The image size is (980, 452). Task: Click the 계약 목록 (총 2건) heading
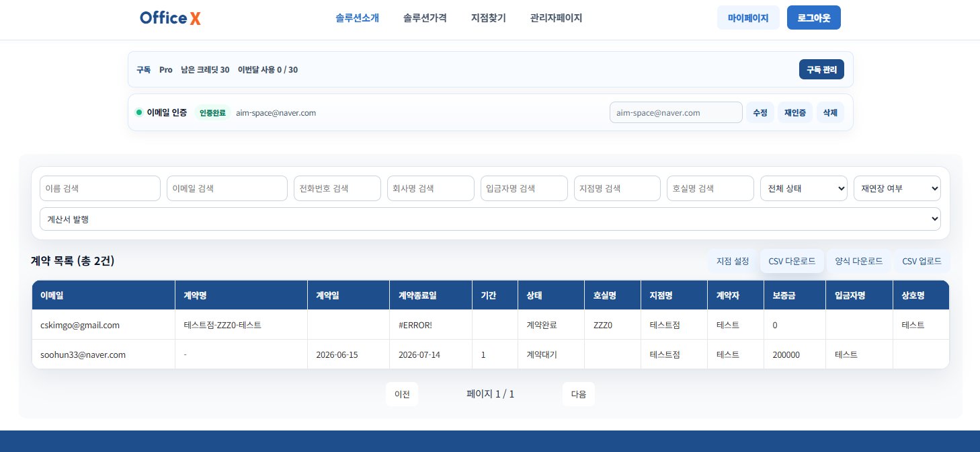pyautogui.click(x=73, y=261)
